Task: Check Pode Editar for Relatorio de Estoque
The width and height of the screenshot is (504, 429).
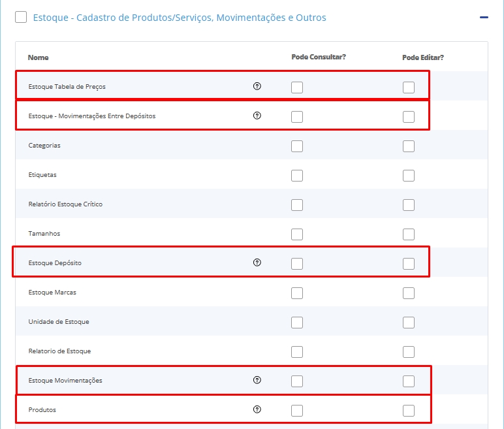Action: (409, 352)
